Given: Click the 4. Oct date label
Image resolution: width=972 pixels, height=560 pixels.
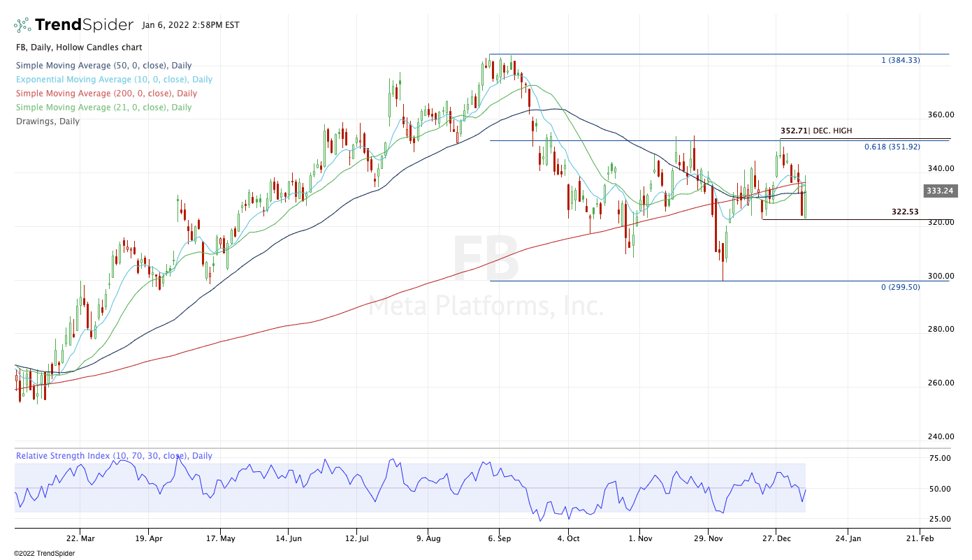Looking at the screenshot, I should [568, 538].
